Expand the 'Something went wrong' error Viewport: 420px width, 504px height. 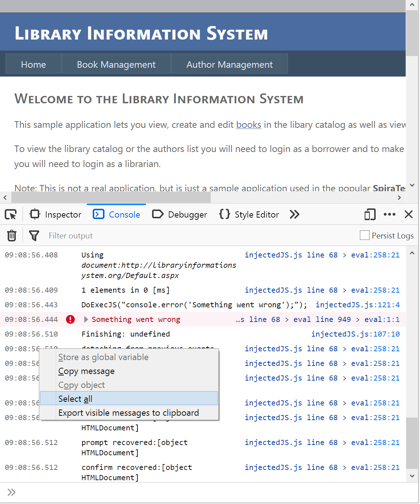pos(86,319)
